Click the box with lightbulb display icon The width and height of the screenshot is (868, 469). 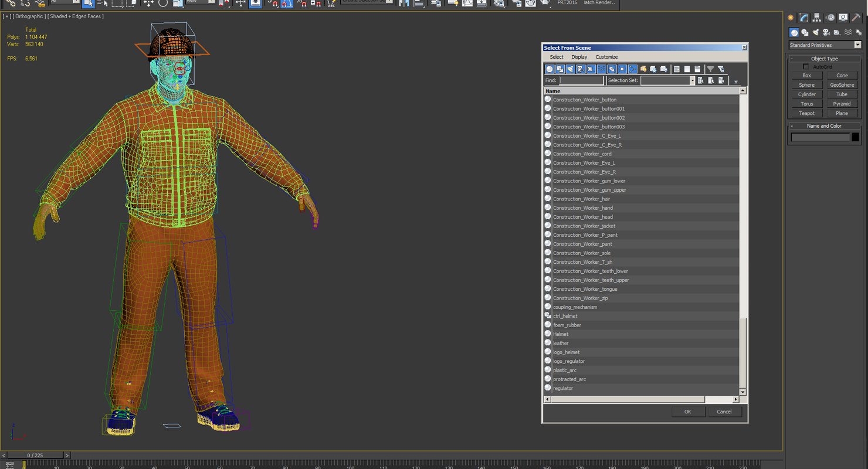point(643,69)
